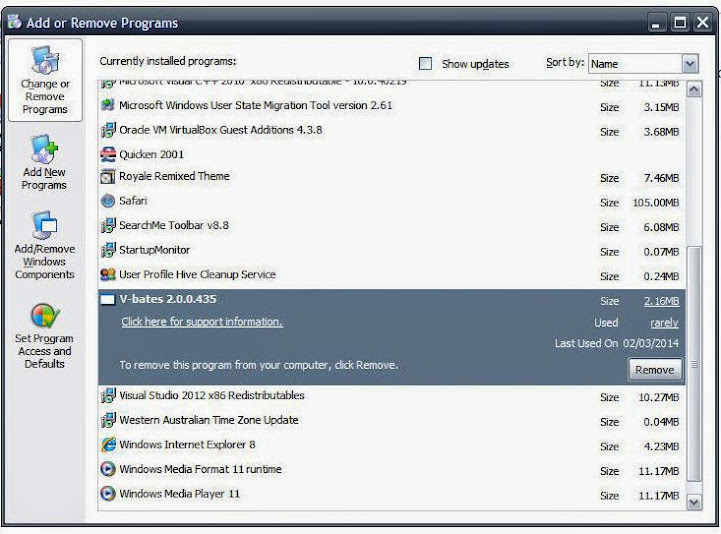Click the Safari program icon
The width and height of the screenshot is (721, 534).
(x=108, y=201)
